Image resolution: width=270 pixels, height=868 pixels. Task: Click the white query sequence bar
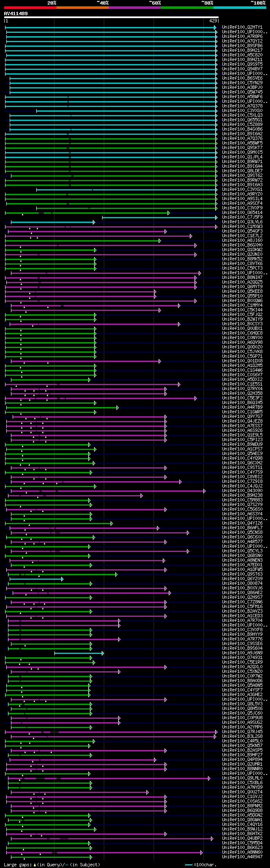[111, 17]
